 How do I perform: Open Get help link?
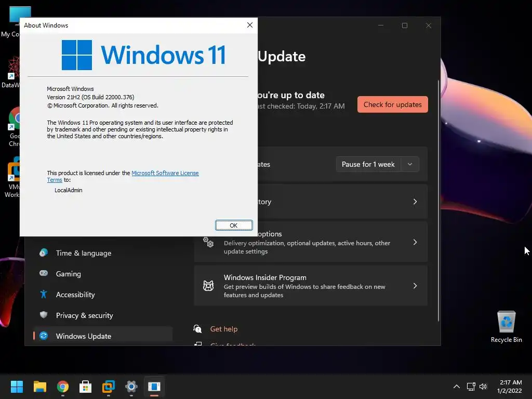coord(224,329)
